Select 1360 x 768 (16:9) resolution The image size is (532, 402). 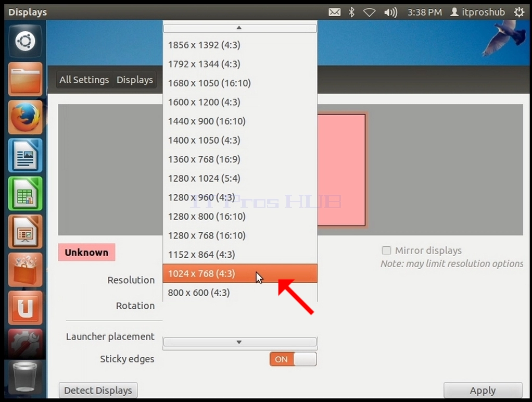pos(240,159)
